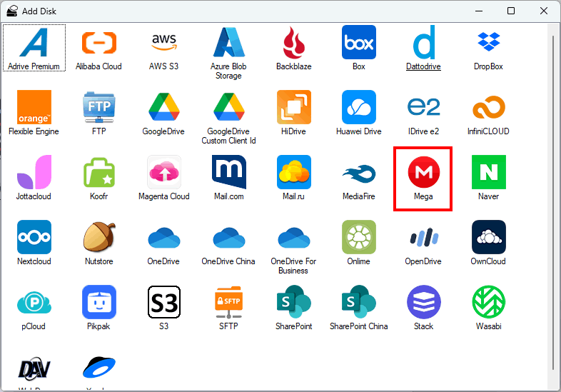This screenshot has width=561, height=392.
Task: Select the DropBox icon
Action: coord(488,44)
